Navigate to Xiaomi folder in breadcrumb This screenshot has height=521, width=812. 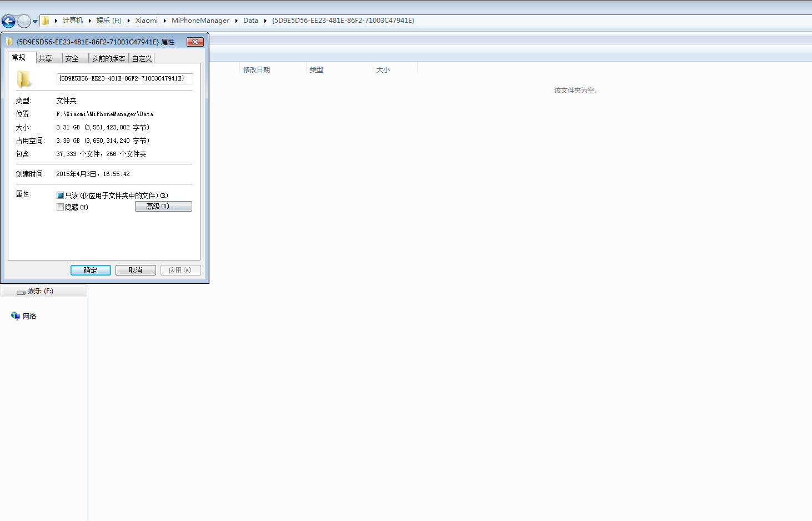point(147,21)
